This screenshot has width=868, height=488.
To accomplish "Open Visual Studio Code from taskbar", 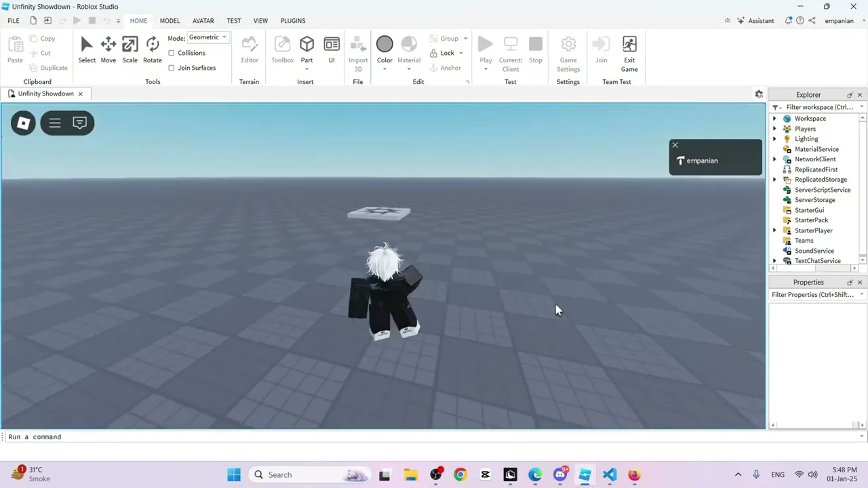I will [609, 474].
